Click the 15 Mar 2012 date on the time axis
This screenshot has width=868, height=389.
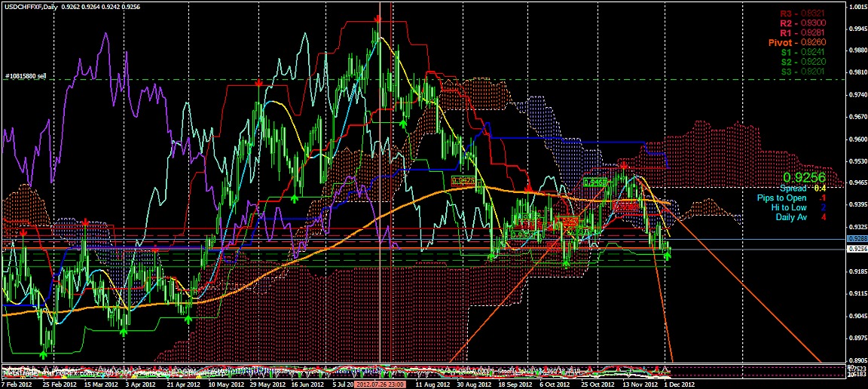[x=101, y=384]
